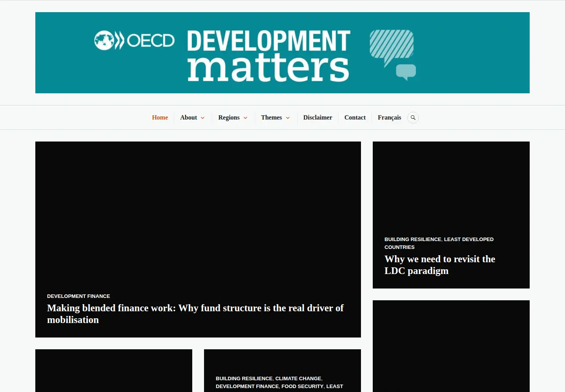Open the Contact menu item
Image resolution: width=565 pixels, height=392 pixels.
(355, 118)
